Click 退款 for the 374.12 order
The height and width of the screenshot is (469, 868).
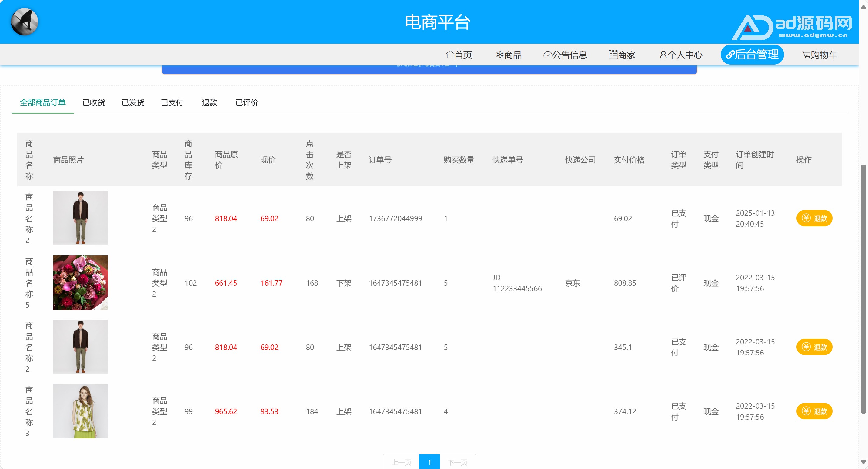coord(814,411)
